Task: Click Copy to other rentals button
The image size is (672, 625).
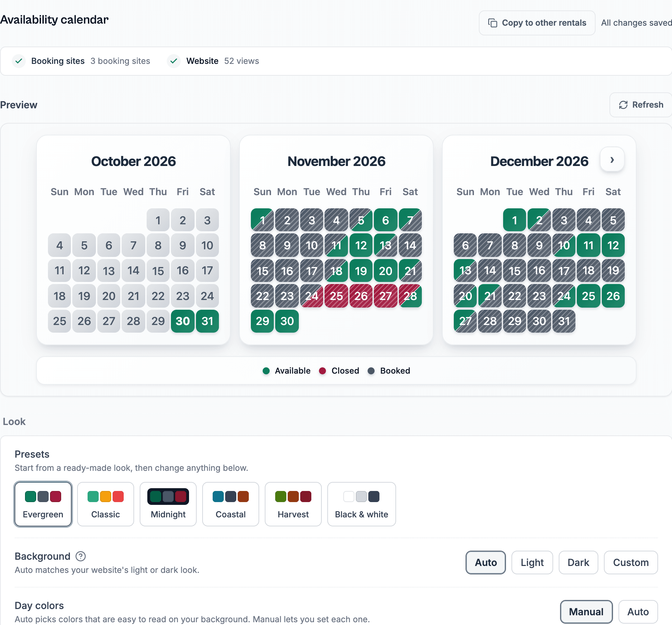Action: (537, 23)
